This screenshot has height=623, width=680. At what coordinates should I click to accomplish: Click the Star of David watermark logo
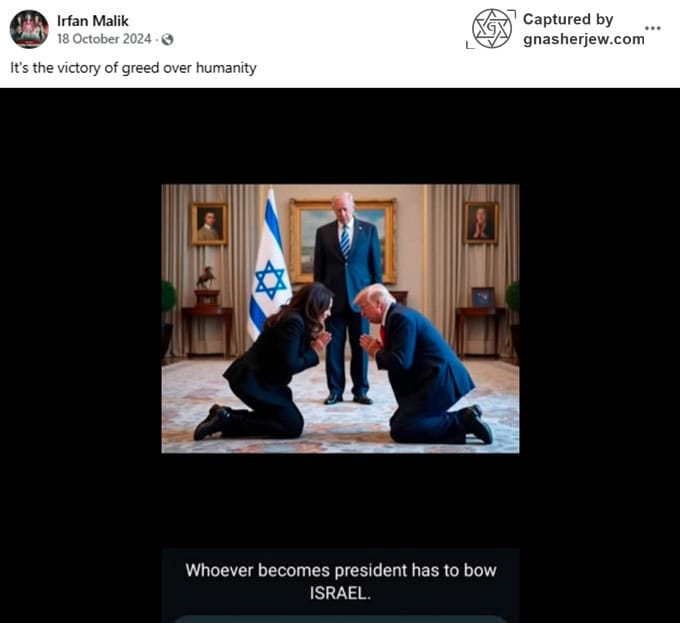tap(491, 29)
